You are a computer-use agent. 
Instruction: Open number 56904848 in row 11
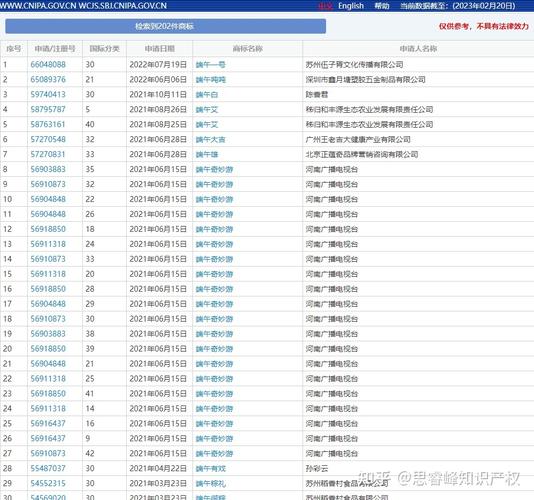click(48, 214)
